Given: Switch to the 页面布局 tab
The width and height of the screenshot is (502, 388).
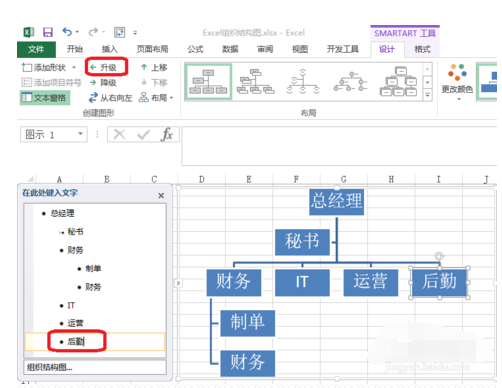Looking at the screenshot, I should pos(152,49).
